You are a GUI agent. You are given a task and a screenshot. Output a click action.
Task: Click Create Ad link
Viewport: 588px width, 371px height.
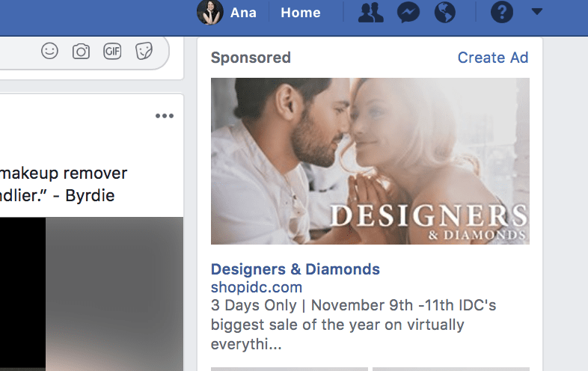[493, 58]
